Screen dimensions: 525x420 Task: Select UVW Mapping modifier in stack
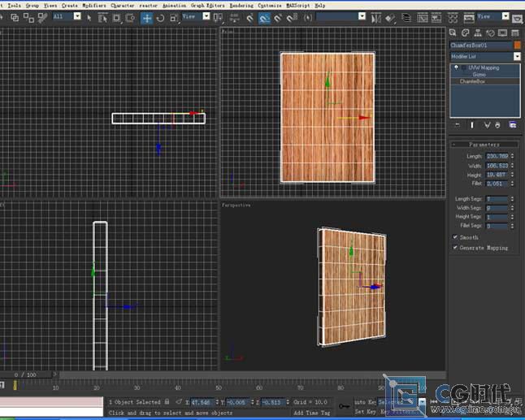pos(484,67)
